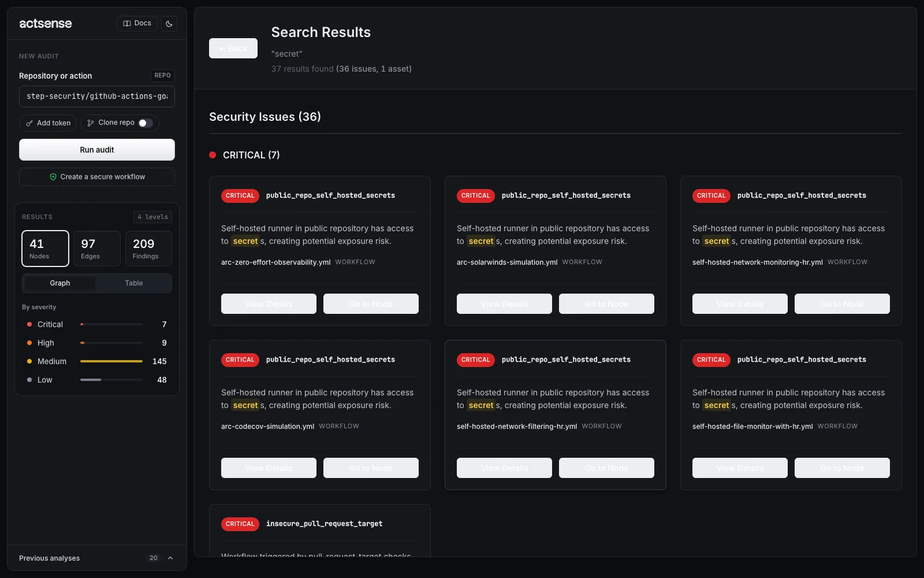Image resolution: width=924 pixels, height=578 pixels.
Task: View Details for self-hosted-file-monitor-with-hr.yml
Action: click(x=740, y=468)
